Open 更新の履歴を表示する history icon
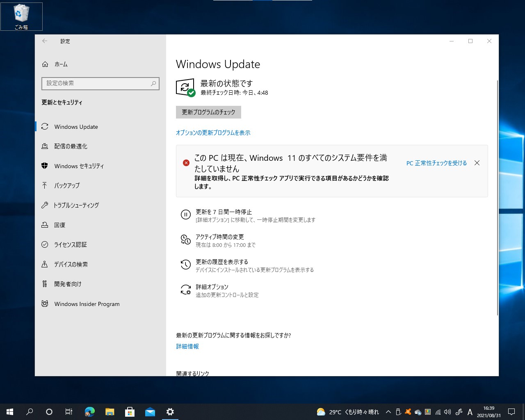The image size is (525, 420). (186, 265)
